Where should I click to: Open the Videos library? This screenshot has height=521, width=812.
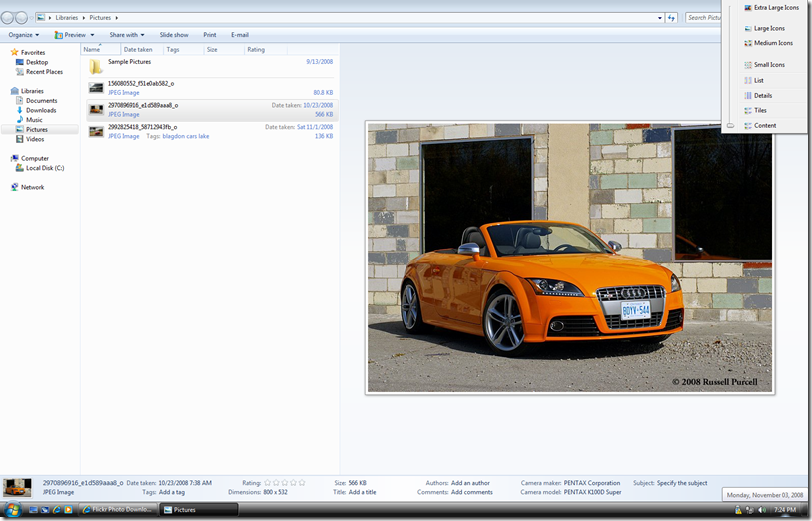pos(30,139)
